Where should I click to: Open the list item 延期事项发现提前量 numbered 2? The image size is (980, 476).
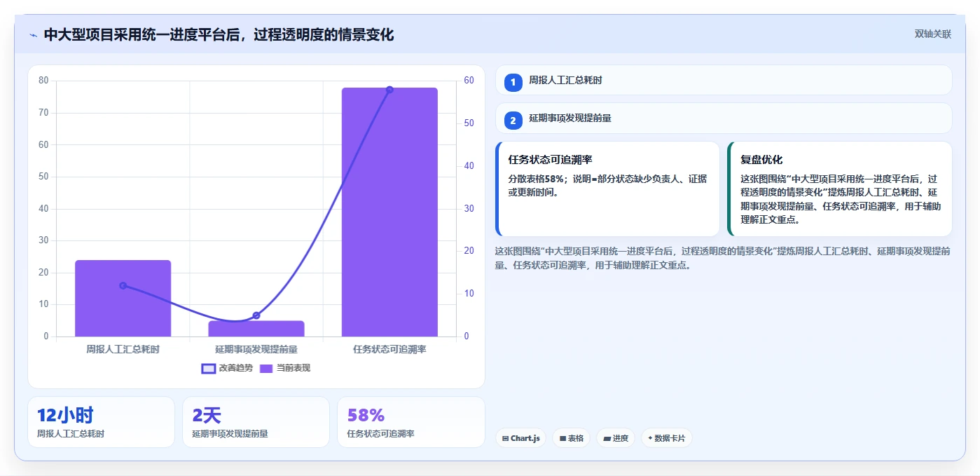click(724, 118)
